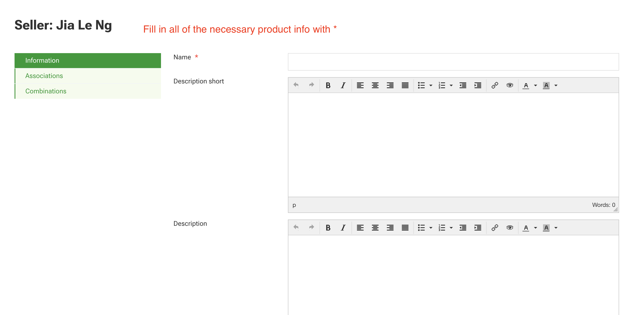The image size is (644, 315).
Task: Expand numbered list options in Description short
Action: tap(451, 85)
